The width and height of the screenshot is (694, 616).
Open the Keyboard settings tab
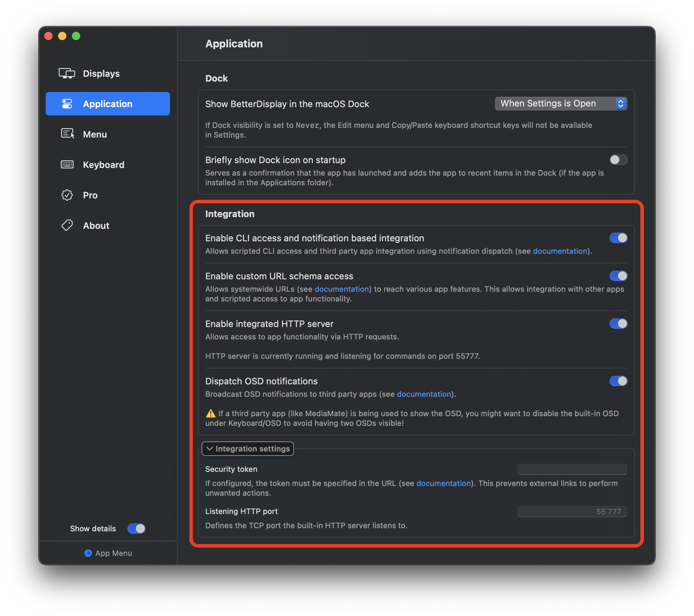pos(103,165)
